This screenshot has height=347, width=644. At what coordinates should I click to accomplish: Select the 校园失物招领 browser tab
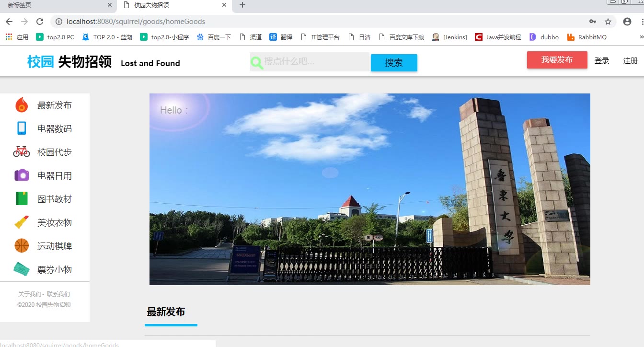click(x=174, y=5)
